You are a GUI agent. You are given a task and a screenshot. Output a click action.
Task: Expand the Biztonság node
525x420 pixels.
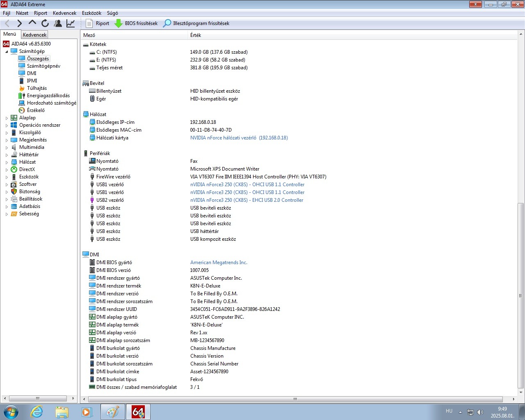(7, 192)
